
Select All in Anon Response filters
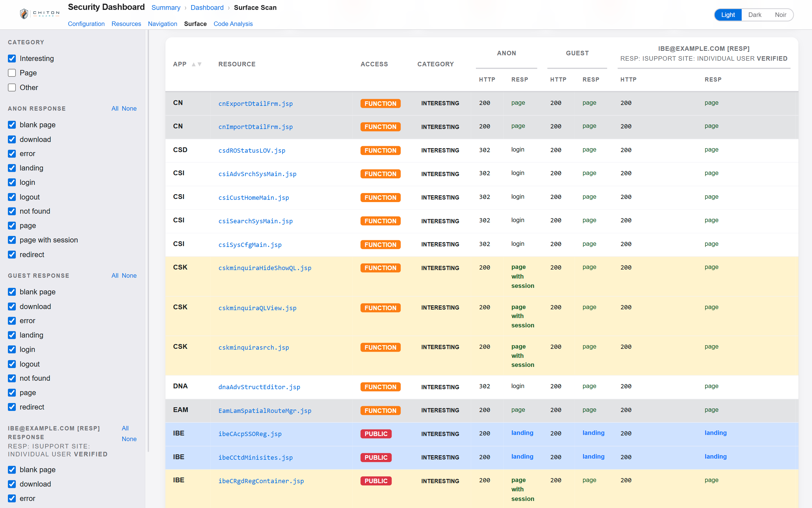click(x=115, y=109)
